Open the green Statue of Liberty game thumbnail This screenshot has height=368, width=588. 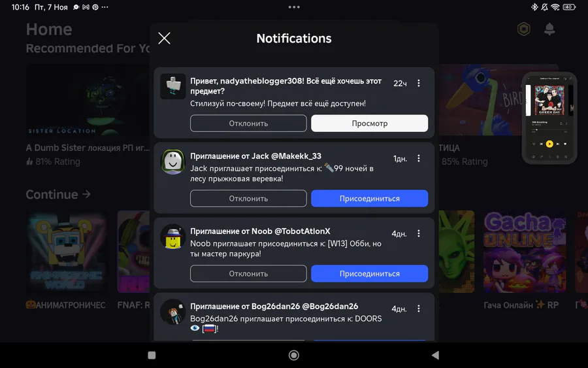pyautogui.click(x=457, y=252)
